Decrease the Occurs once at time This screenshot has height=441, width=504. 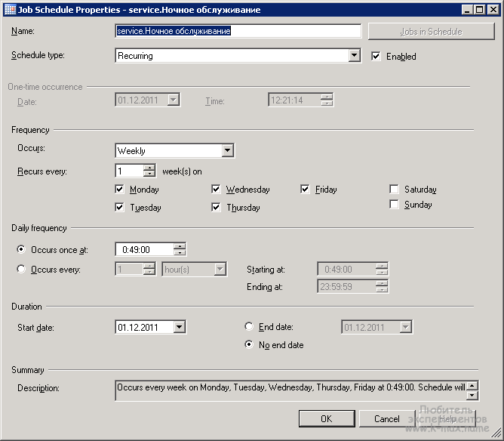tap(180, 253)
